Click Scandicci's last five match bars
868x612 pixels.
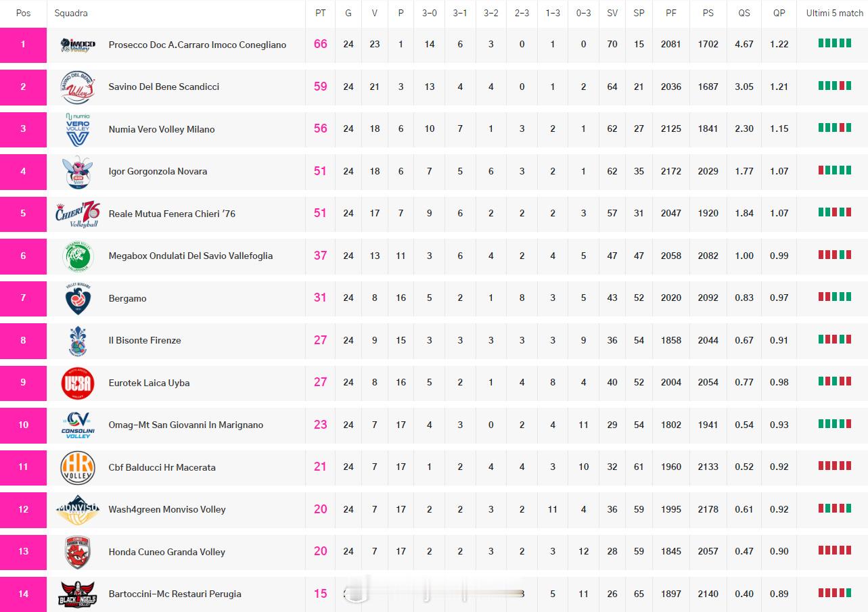coord(835,85)
